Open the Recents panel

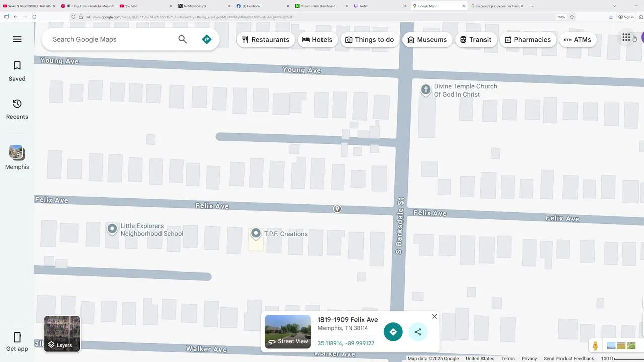tap(17, 109)
